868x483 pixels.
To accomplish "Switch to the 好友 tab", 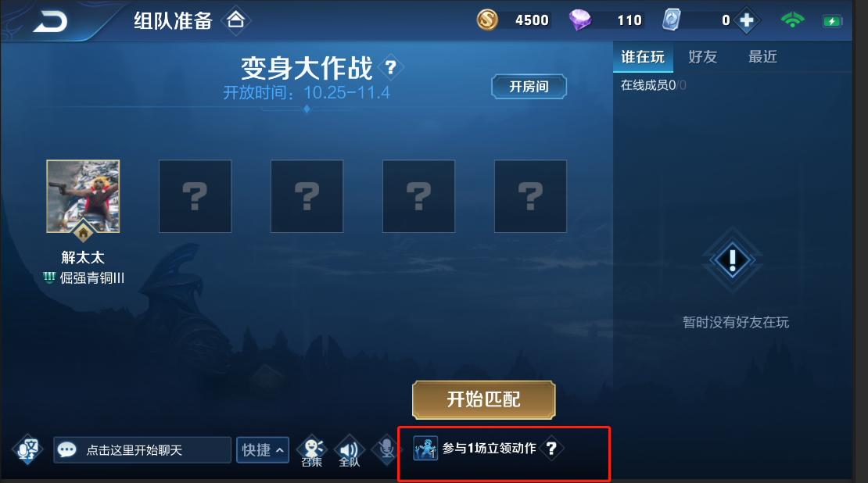I will coord(702,57).
